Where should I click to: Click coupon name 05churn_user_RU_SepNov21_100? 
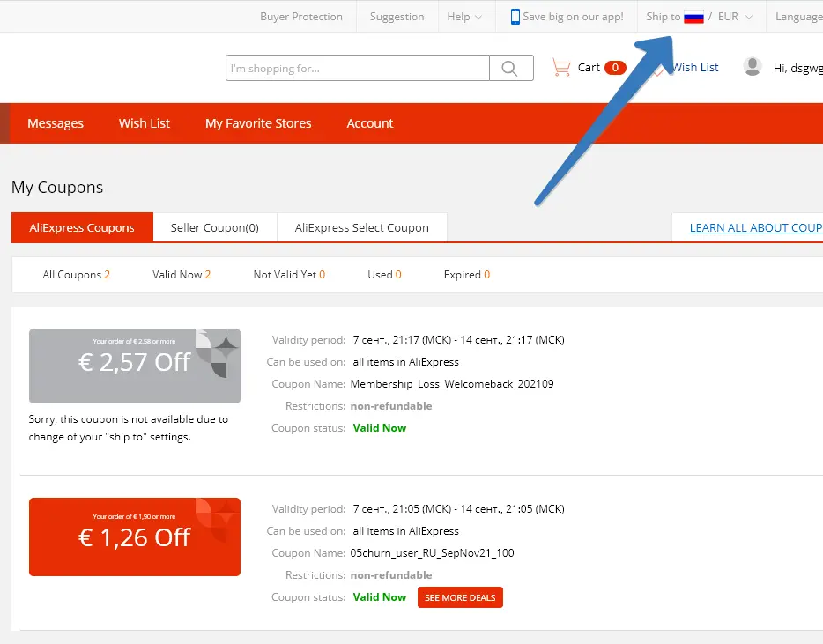[x=432, y=552]
